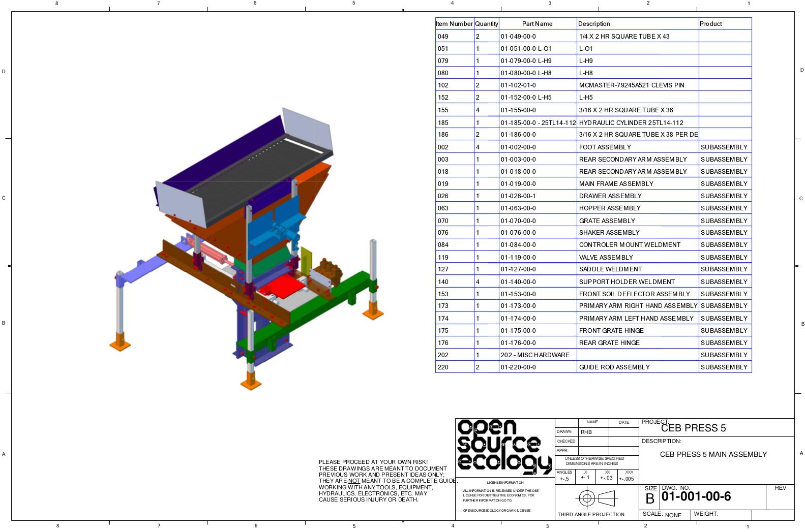Click the SCALE: NONE field

point(665,515)
